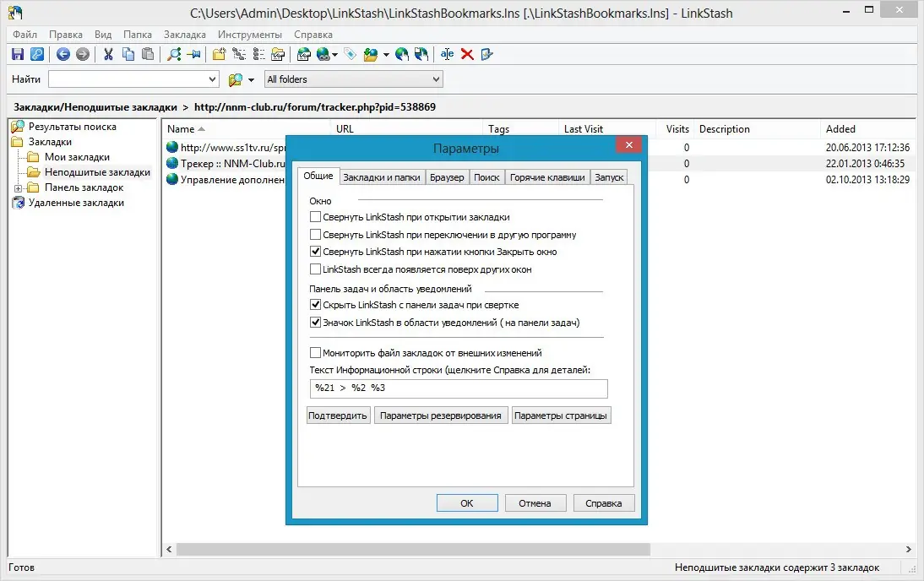Click Параметры резервирования button

coord(441,415)
